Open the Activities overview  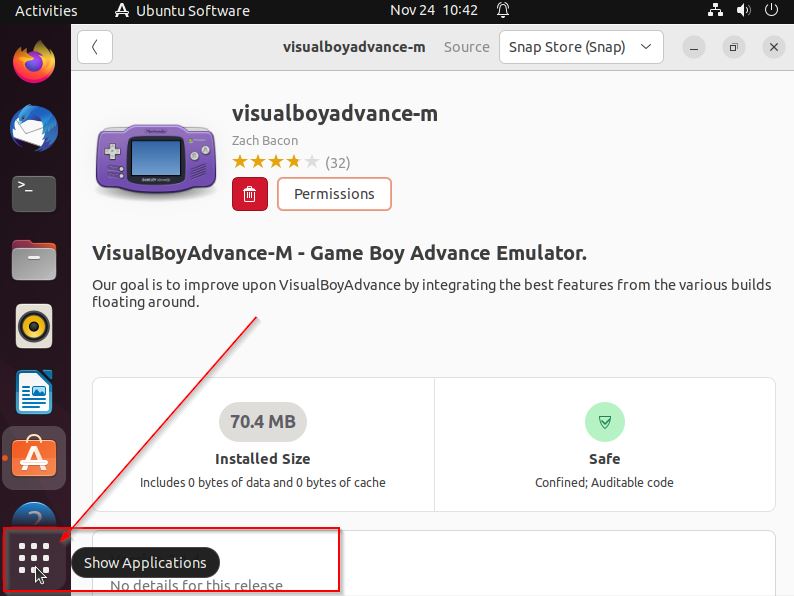[x=46, y=11]
